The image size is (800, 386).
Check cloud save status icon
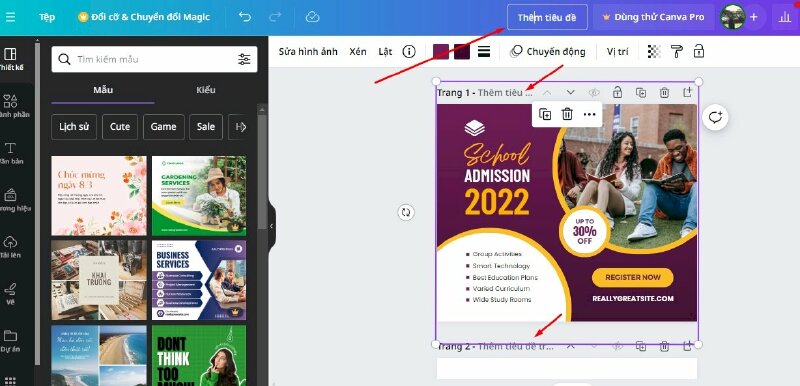tap(312, 17)
